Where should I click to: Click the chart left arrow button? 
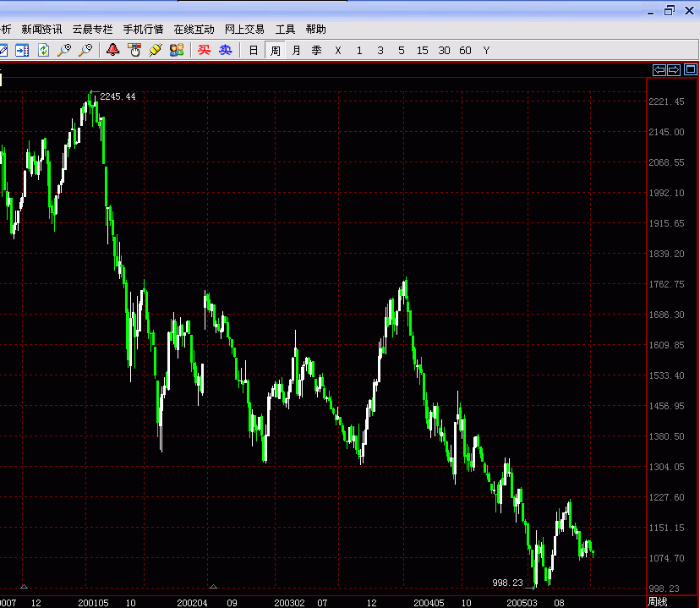tap(659, 70)
